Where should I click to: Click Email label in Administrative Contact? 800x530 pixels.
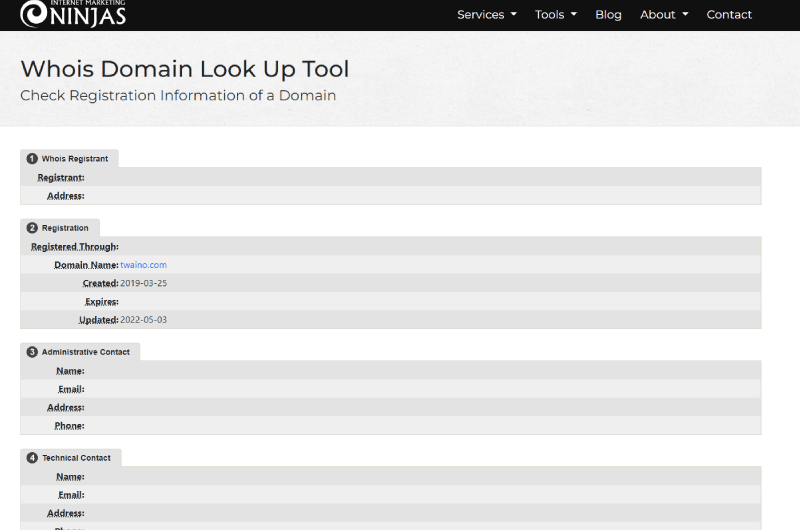(x=71, y=389)
